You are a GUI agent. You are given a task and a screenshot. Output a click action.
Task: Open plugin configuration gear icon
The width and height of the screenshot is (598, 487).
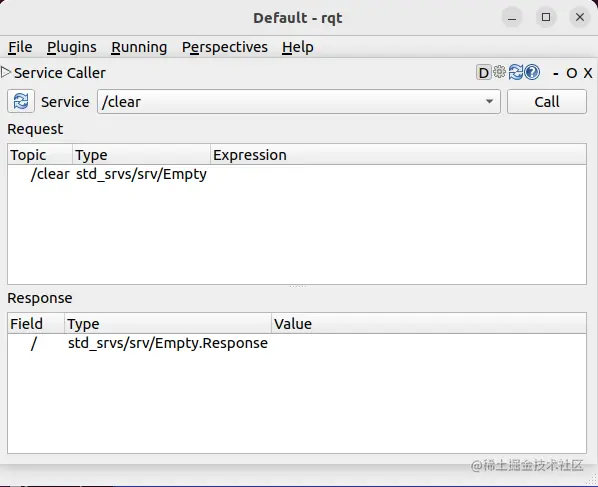pyautogui.click(x=499, y=72)
